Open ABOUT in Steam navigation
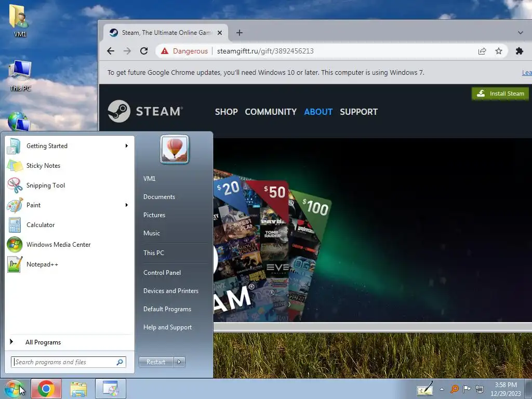The width and height of the screenshot is (532, 399). pos(318,112)
